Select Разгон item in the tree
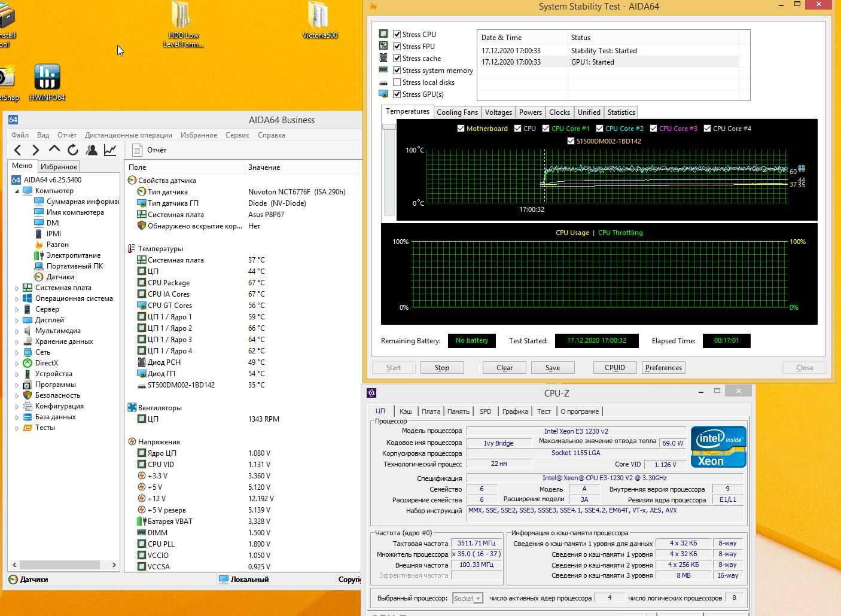The height and width of the screenshot is (616, 841). click(x=57, y=245)
